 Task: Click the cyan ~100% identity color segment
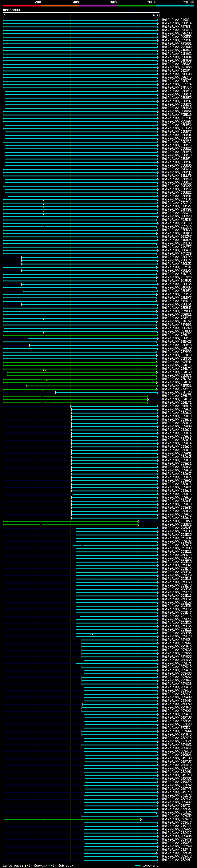coord(175,6)
